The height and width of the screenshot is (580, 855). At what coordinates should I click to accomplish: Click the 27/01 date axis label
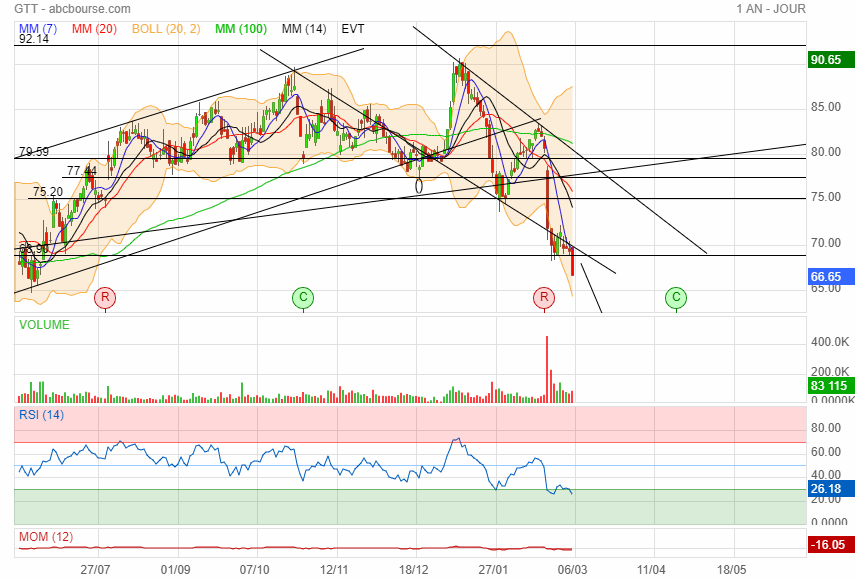click(x=493, y=570)
